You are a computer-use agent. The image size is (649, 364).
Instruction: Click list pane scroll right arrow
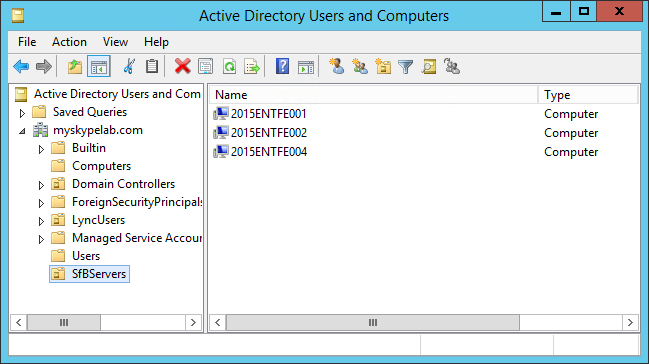click(x=630, y=322)
